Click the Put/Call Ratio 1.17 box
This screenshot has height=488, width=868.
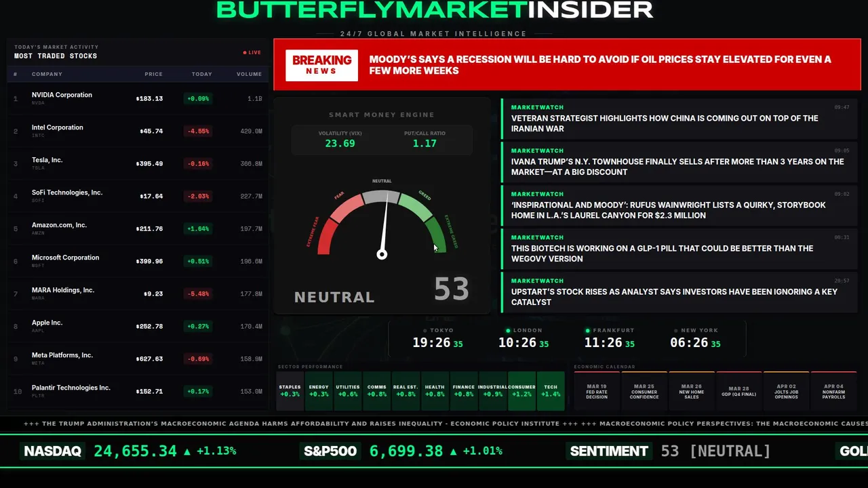[x=425, y=139]
